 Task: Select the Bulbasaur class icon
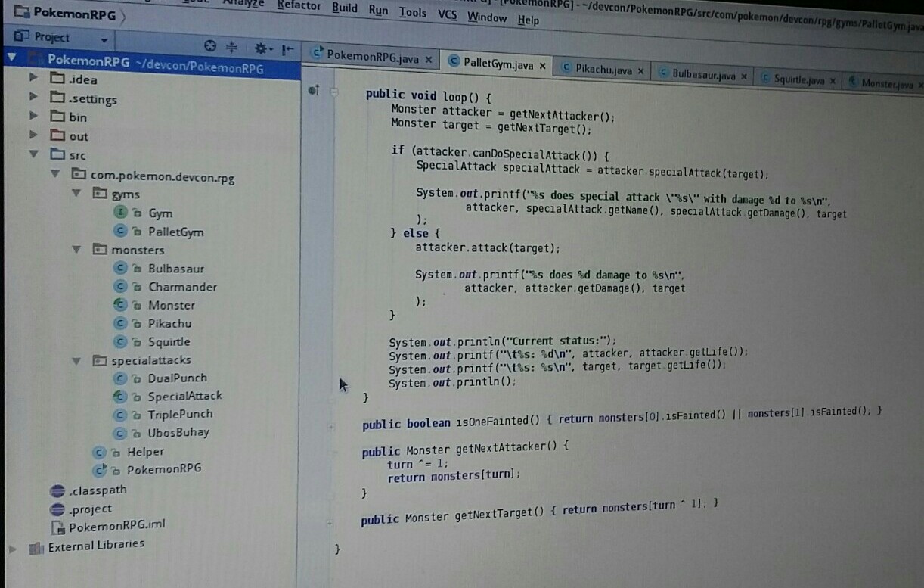click(119, 268)
